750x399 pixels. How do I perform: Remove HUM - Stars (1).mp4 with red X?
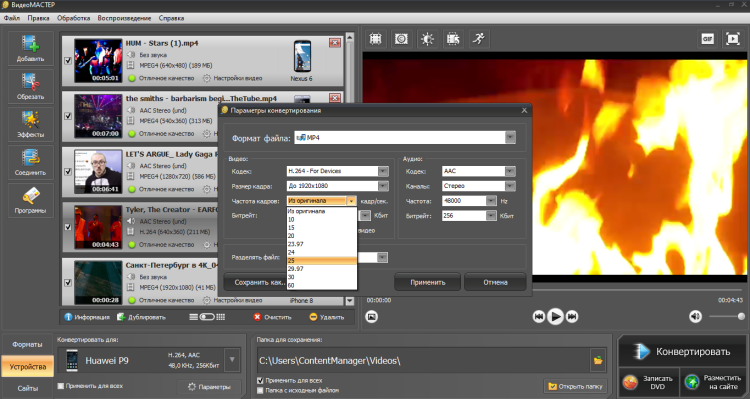pyautogui.click(x=335, y=43)
